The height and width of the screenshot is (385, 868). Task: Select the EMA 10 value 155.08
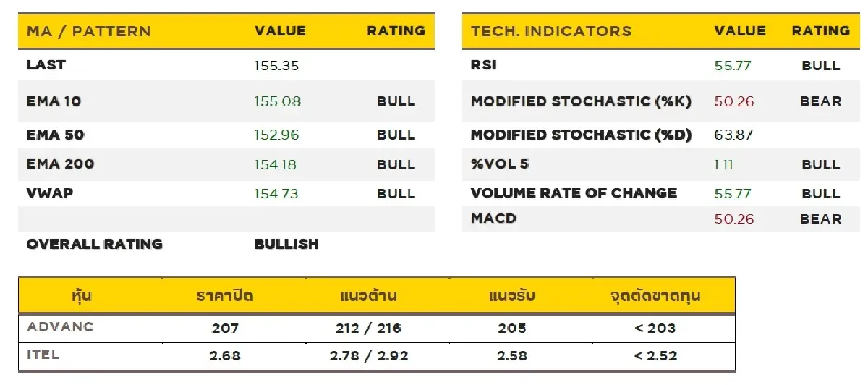tap(277, 101)
